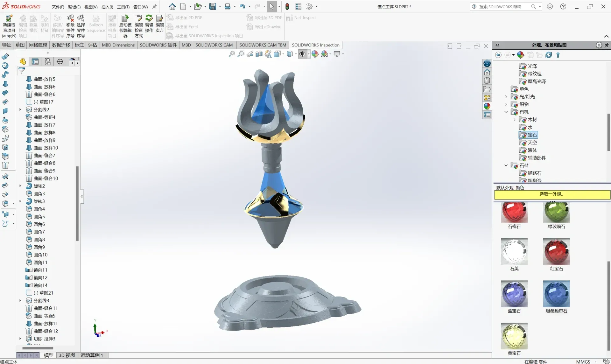Open the Custom Properties task pane tab
This screenshot has height=364, width=611.
coord(487,115)
